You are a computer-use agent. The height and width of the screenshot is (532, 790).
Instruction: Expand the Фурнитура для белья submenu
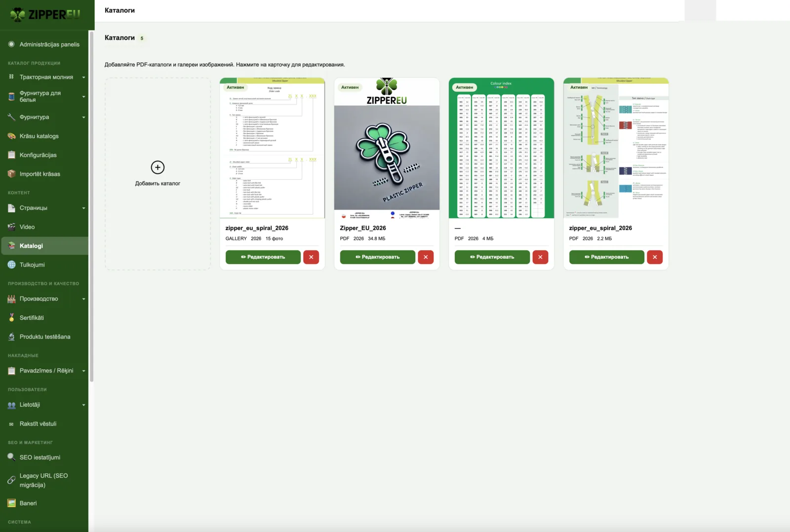tap(83, 97)
